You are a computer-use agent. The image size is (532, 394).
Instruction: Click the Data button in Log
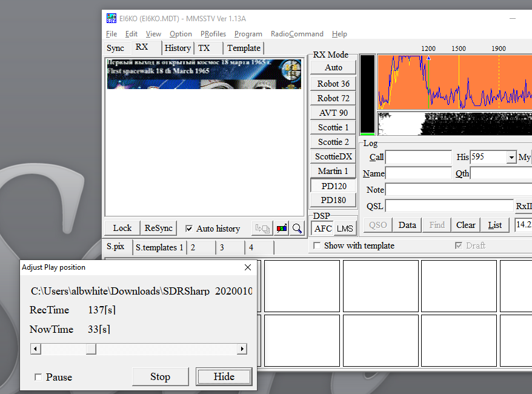[407, 225]
